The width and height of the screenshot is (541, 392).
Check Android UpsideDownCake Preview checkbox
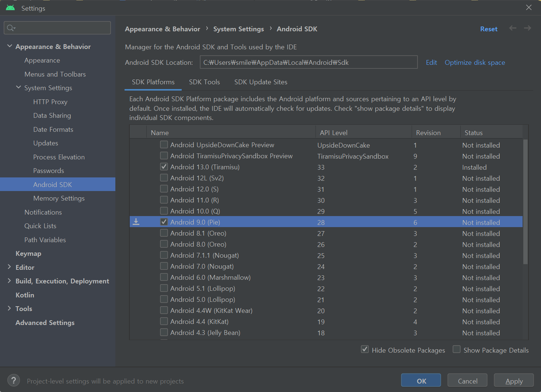(164, 145)
